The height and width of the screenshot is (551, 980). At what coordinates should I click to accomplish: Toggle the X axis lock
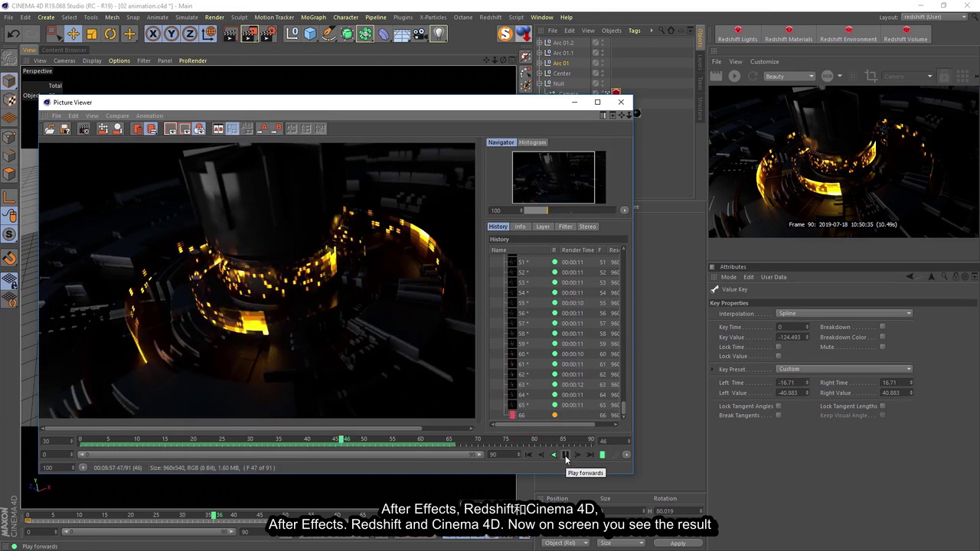click(152, 34)
